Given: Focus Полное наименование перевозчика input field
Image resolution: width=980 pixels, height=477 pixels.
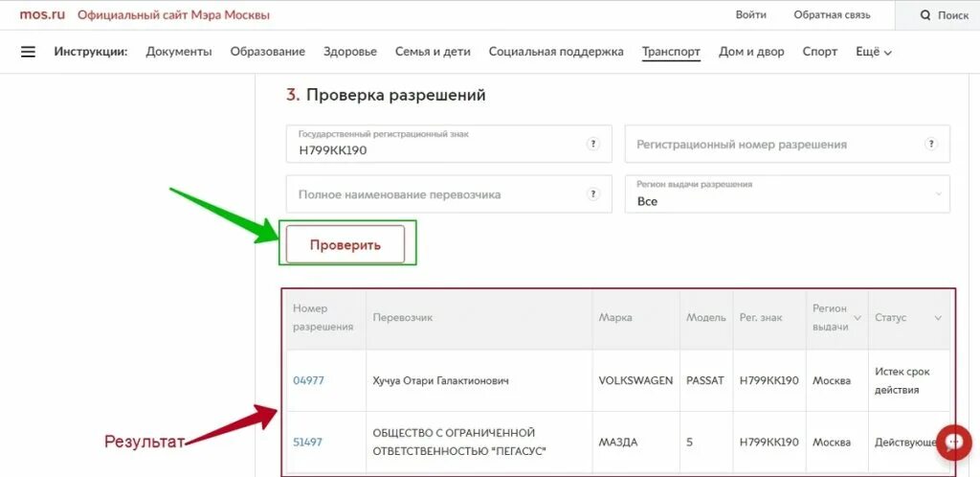Looking at the screenshot, I should point(449,193).
